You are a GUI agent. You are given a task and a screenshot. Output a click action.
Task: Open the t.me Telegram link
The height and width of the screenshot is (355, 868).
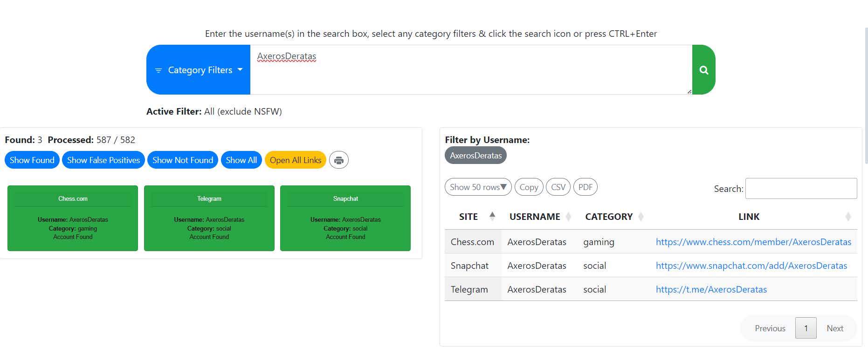click(x=711, y=289)
